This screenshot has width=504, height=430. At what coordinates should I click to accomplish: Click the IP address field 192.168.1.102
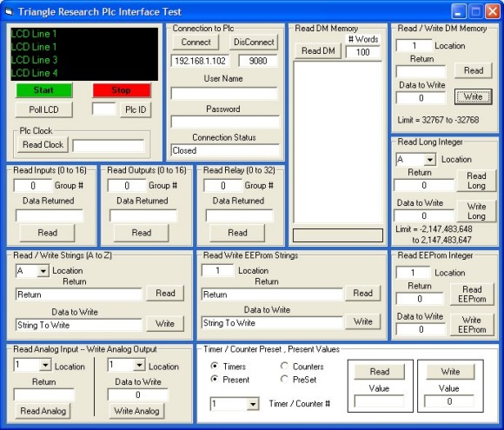point(200,61)
